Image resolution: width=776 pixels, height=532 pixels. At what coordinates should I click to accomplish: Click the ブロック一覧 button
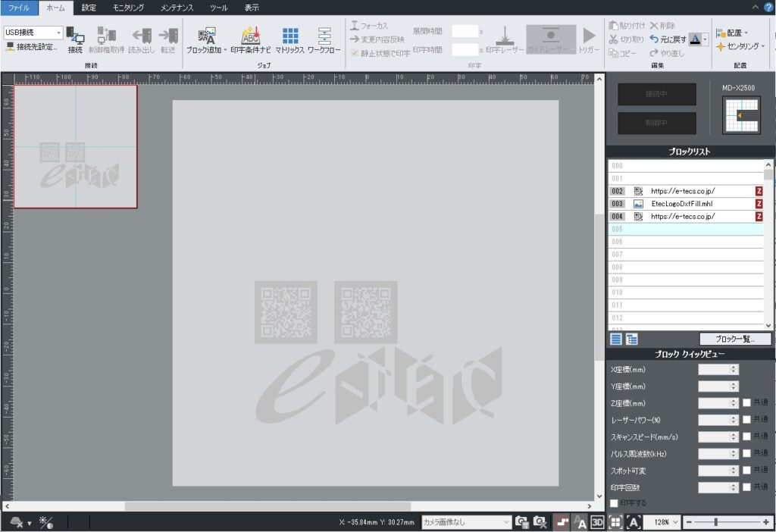tap(735, 339)
